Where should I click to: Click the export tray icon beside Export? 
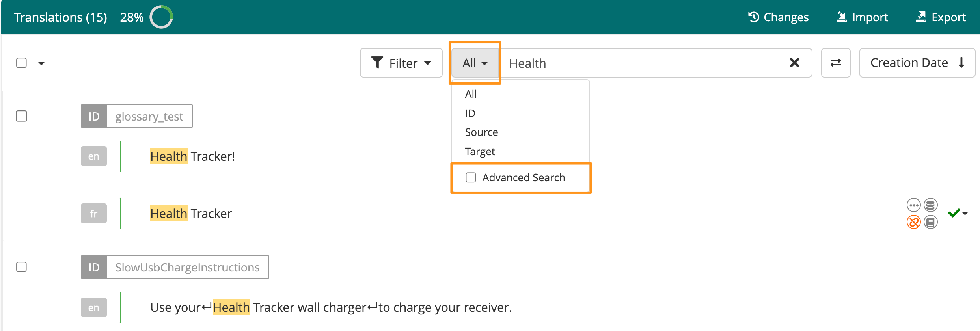coord(921,17)
